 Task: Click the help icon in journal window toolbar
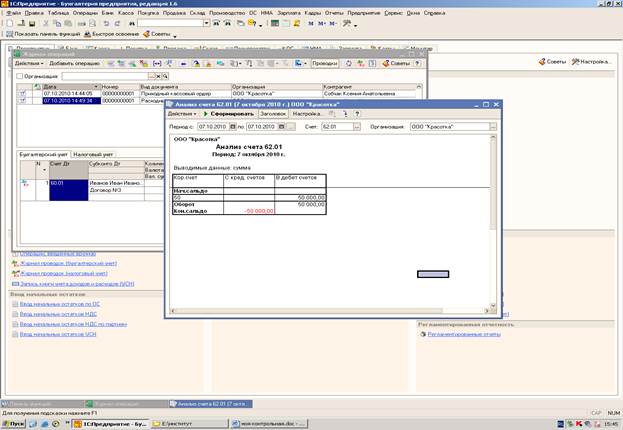[417, 63]
